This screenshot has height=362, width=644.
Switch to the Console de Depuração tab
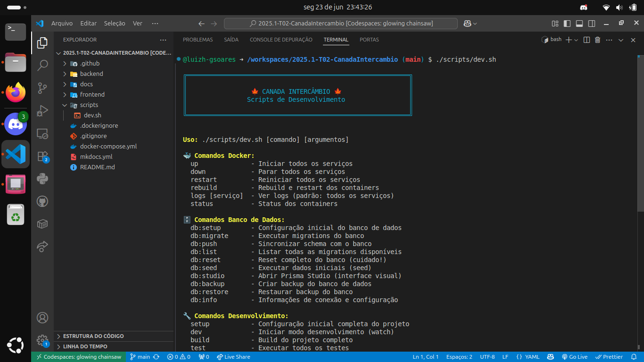point(281,40)
